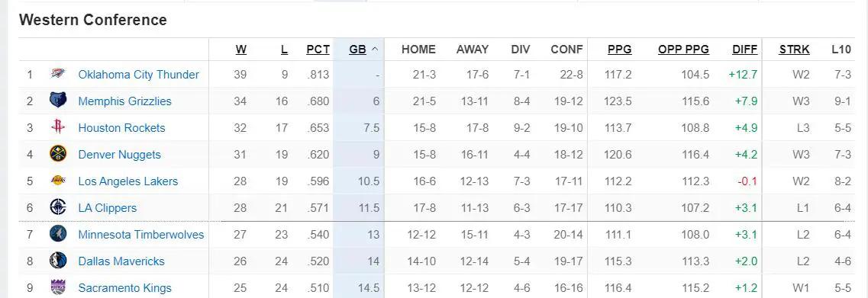Open the Oklahoma City Thunder team link
The height and width of the screenshot is (298, 868).
[138, 74]
